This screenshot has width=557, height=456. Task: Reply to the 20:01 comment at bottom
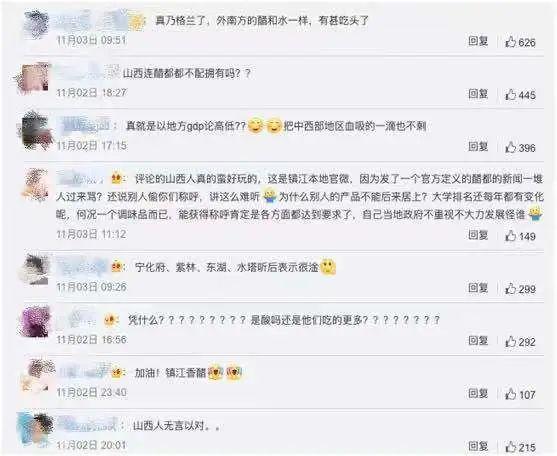478,446
